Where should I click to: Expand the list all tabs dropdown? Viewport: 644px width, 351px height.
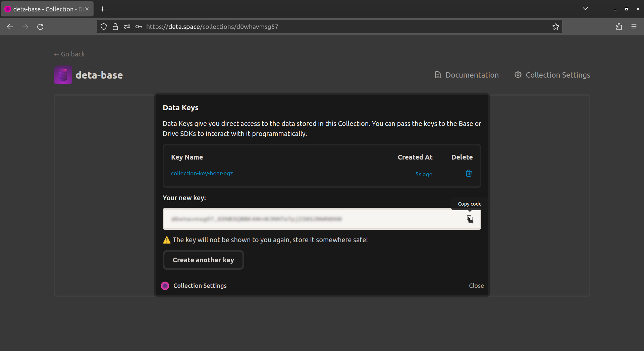585,9
